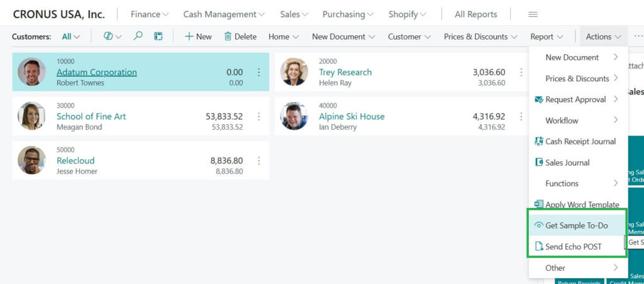644x284 pixels.
Task: Expand the Sales navigation menu
Action: coord(294,14)
